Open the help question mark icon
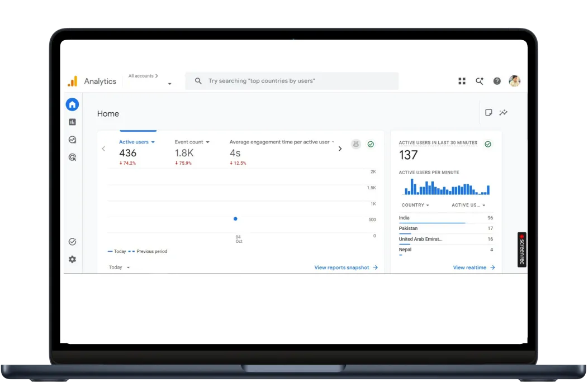Image resolution: width=588 pixels, height=383 pixels. coord(497,81)
